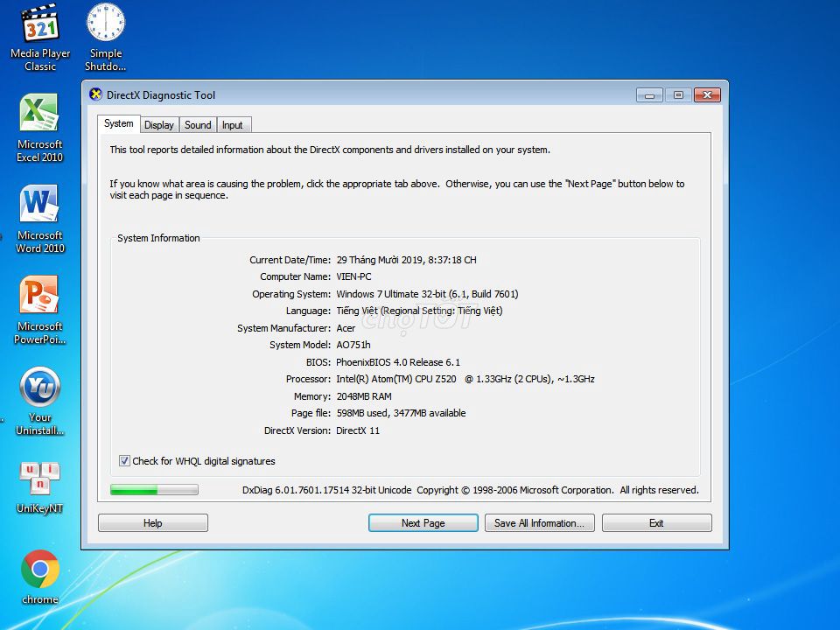The height and width of the screenshot is (630, 840).
Task: Toggle Check for WHQL digital signatures
Action: [124, 461]
